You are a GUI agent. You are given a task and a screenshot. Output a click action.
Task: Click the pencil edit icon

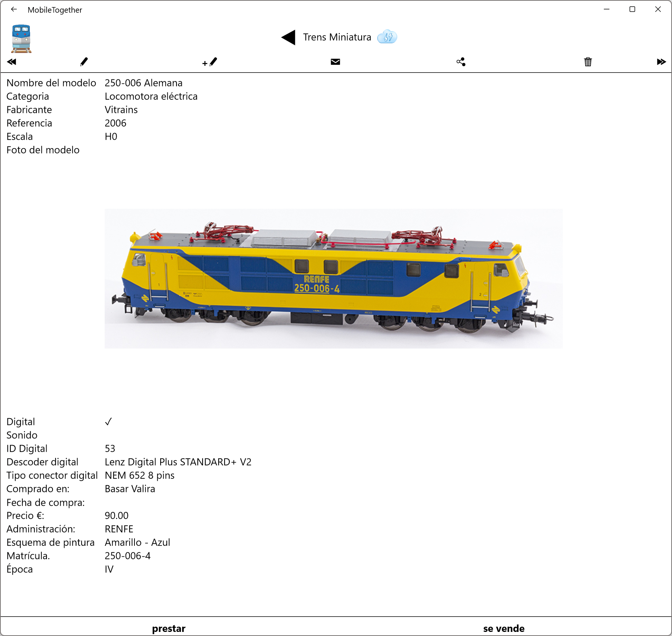(84, 62)
